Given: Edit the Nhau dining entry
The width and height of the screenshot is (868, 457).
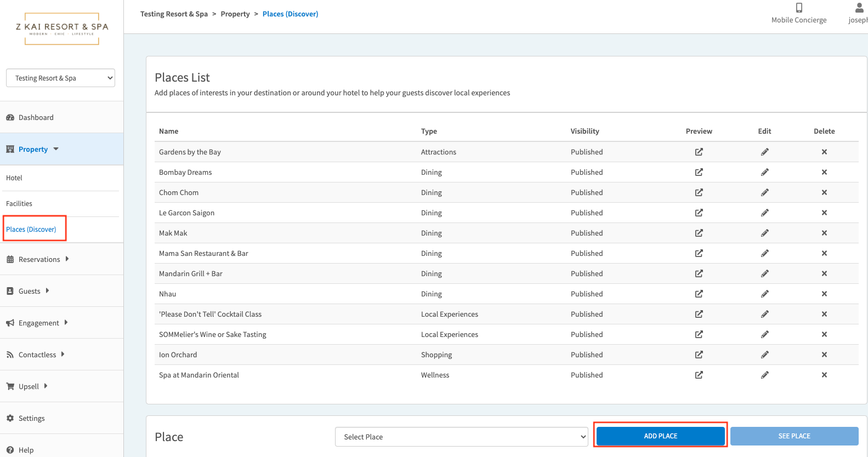Looking at the screenshot, I should pos(764,294).
